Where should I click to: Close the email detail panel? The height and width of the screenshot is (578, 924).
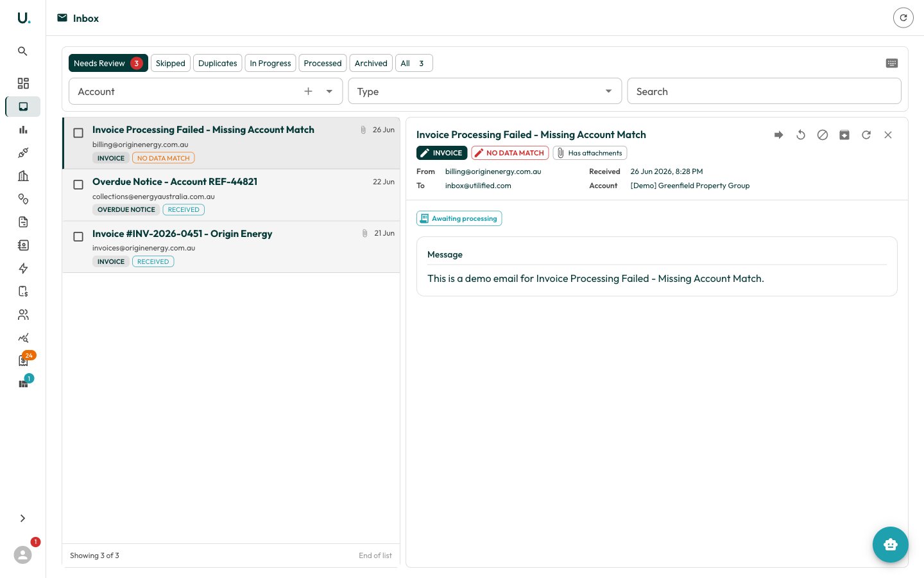tap(888, 135)
